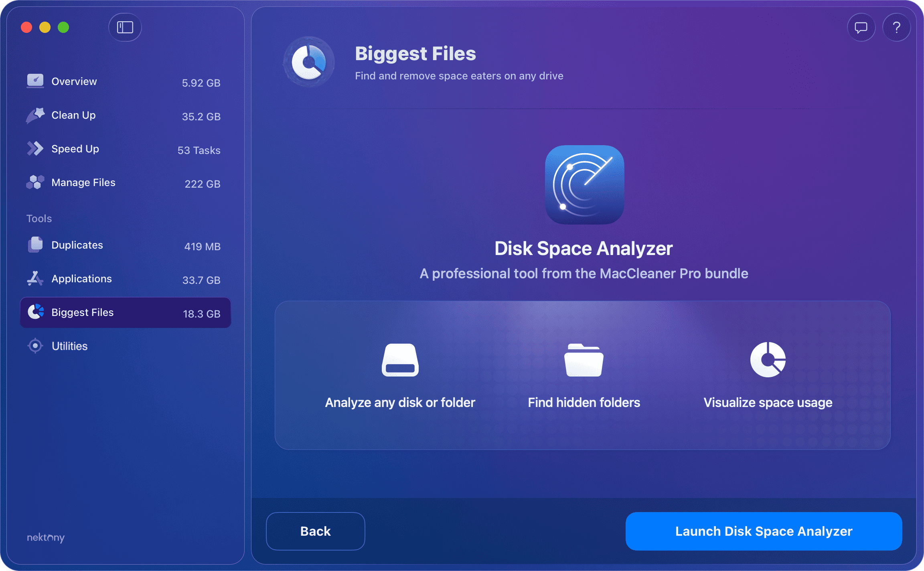924x571 pixels.
Task: Launch Disk Space Analyzer
Action: click(x=764, y=531)
